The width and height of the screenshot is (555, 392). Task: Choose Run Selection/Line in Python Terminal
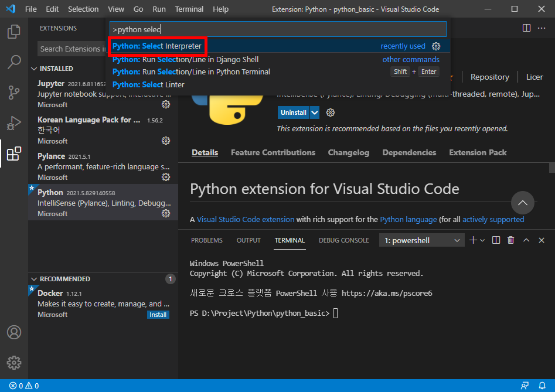278,72
